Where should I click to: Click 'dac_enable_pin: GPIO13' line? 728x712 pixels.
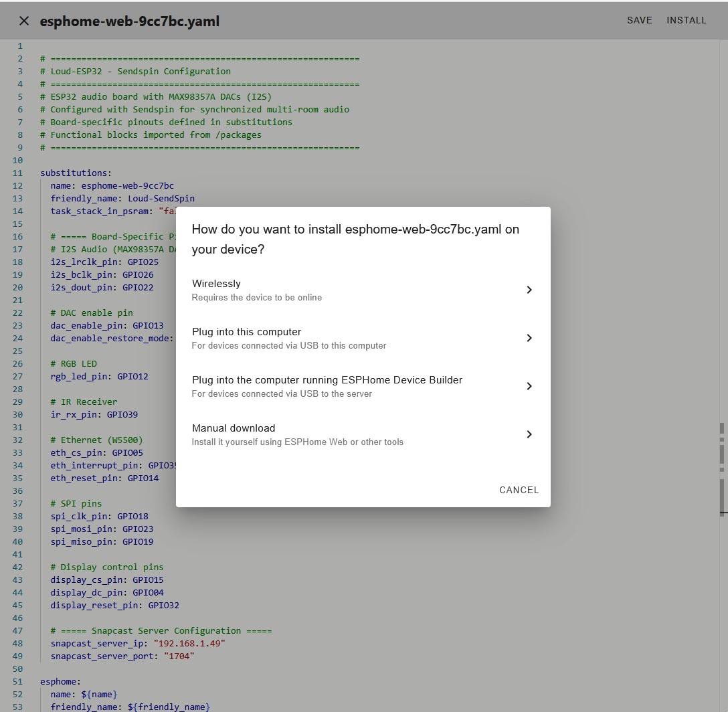(x=107, y=326)
